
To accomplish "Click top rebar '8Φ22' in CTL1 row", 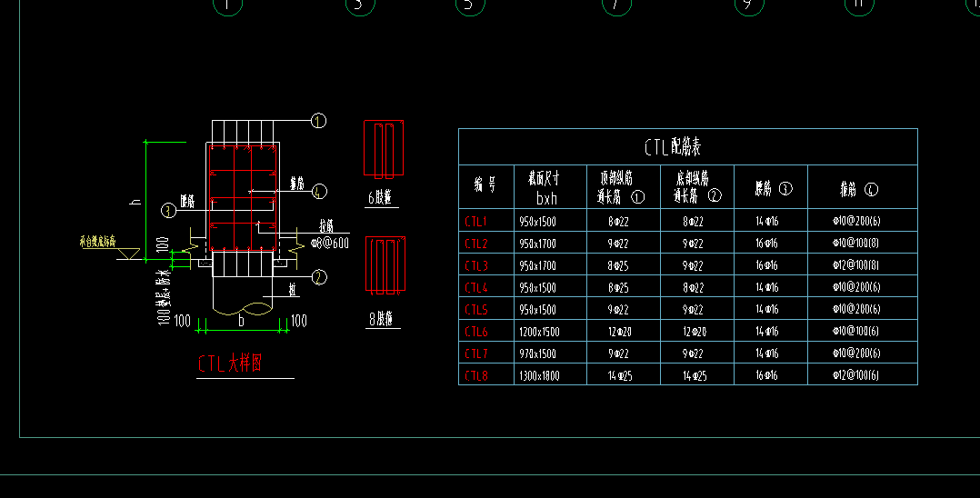I will [618, 221].
